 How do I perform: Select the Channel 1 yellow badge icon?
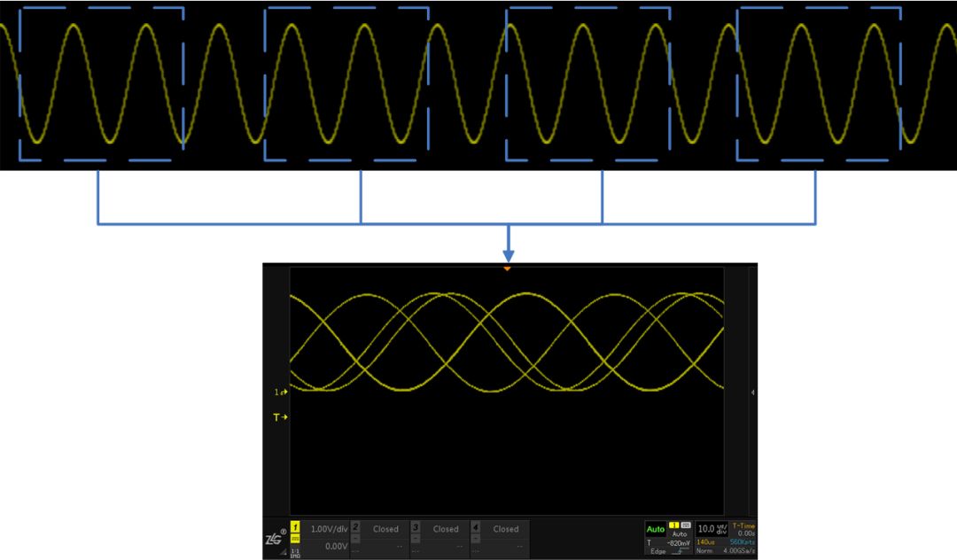coord(295,525)
